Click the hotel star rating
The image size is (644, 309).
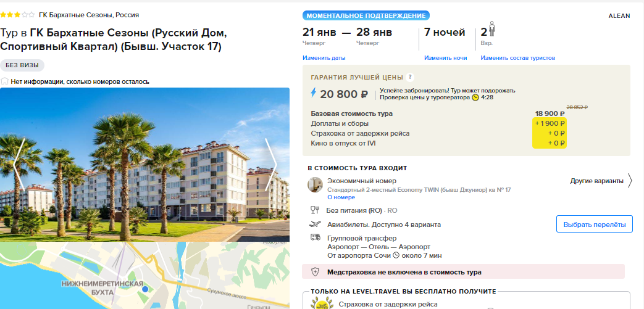(x=17, y=15)
